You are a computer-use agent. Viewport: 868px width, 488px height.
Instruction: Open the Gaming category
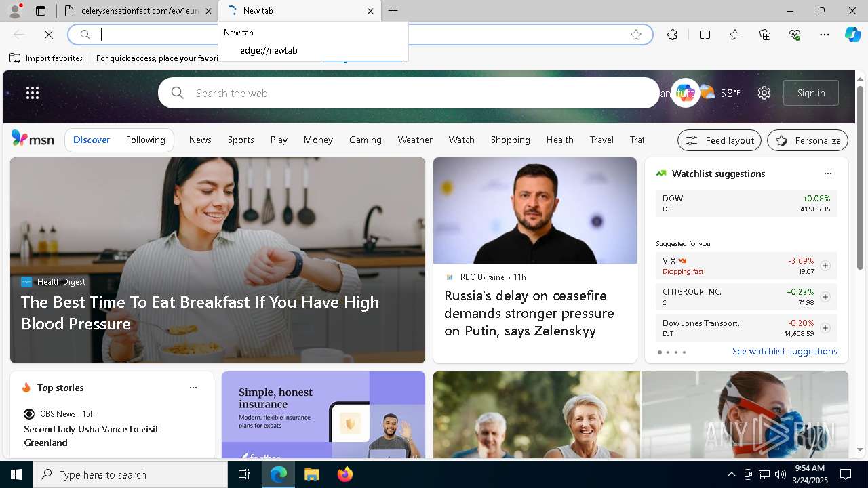coord(366,140)
